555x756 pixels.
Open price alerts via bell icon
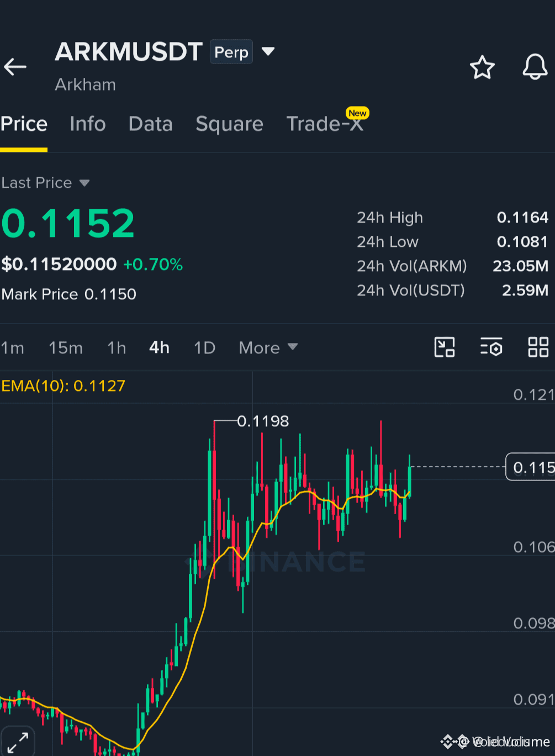click(x=535, y=67)
